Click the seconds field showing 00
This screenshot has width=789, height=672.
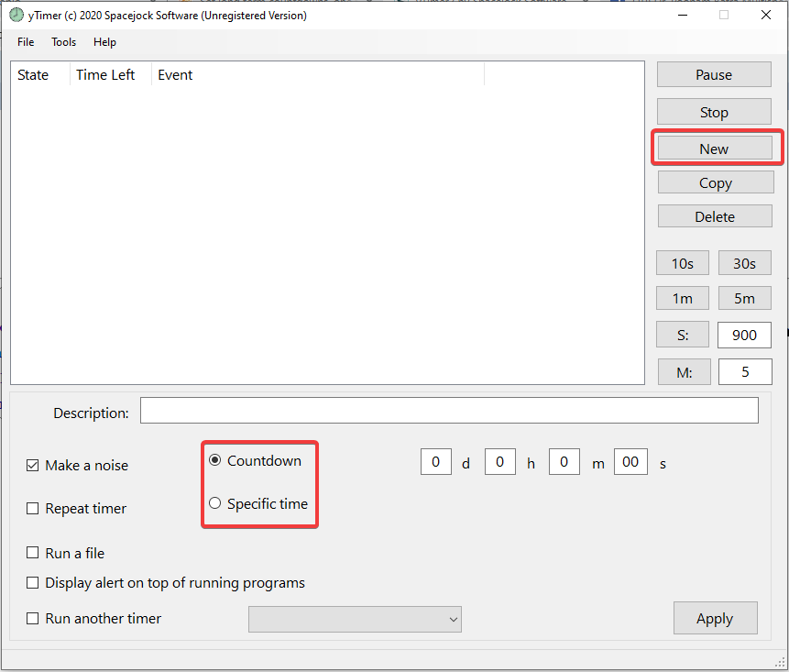630,461
